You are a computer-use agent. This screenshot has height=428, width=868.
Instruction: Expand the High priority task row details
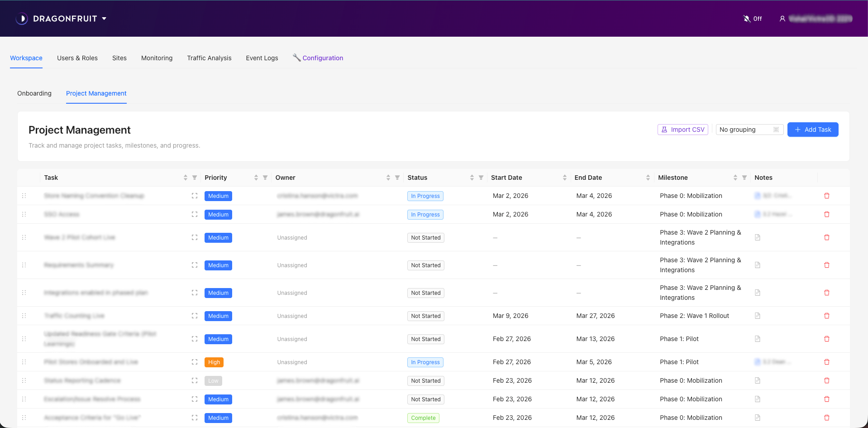[195, 362]
